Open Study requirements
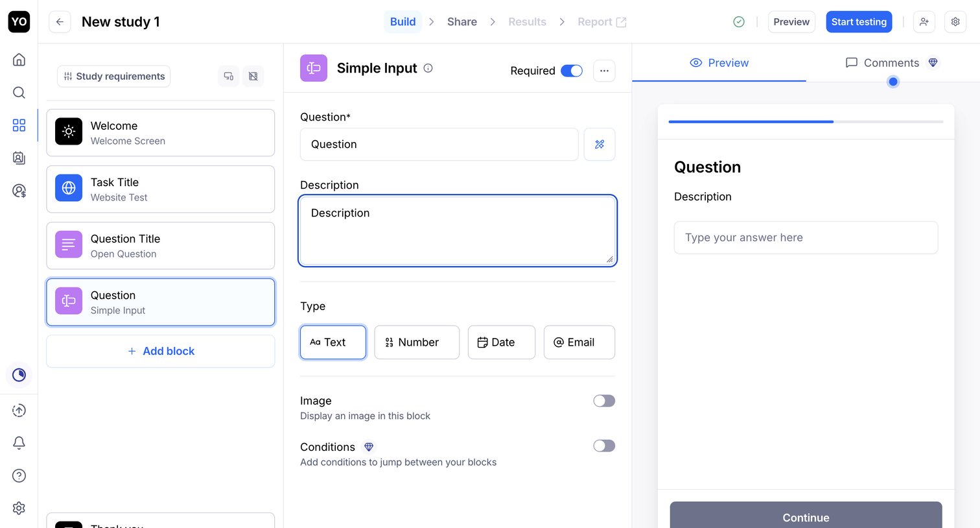 114,76
